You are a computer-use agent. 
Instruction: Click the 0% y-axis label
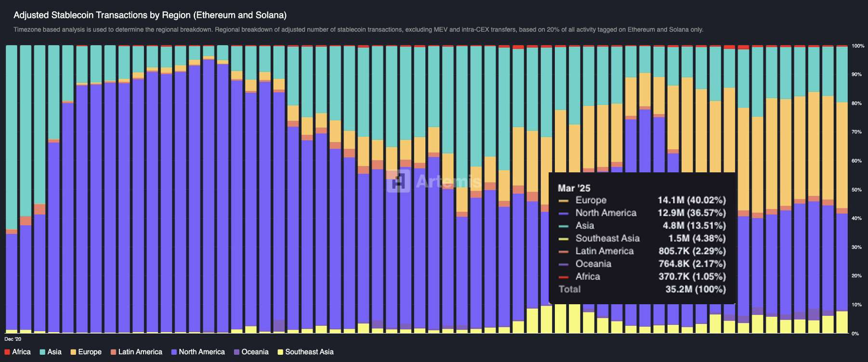855,334
